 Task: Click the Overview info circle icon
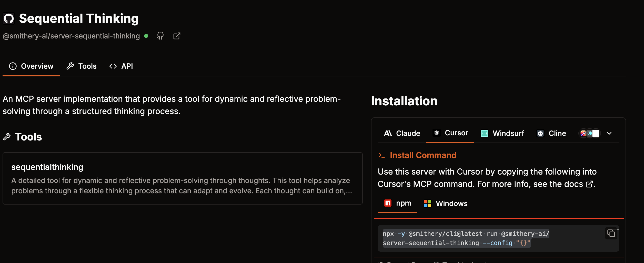tap(13, 66)
